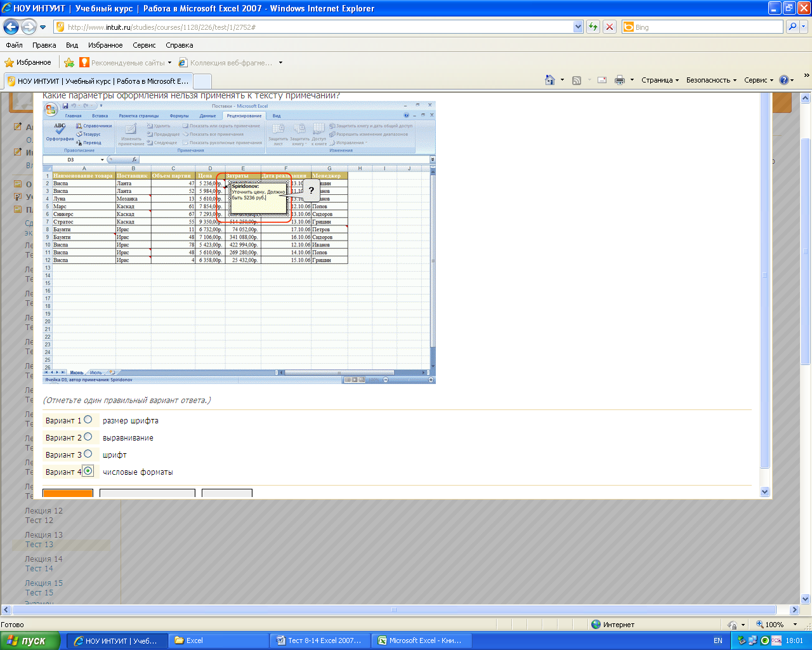Click the blue Help question icon
Viewport: 812px width, 650px height.
click(x=784, y=80)
